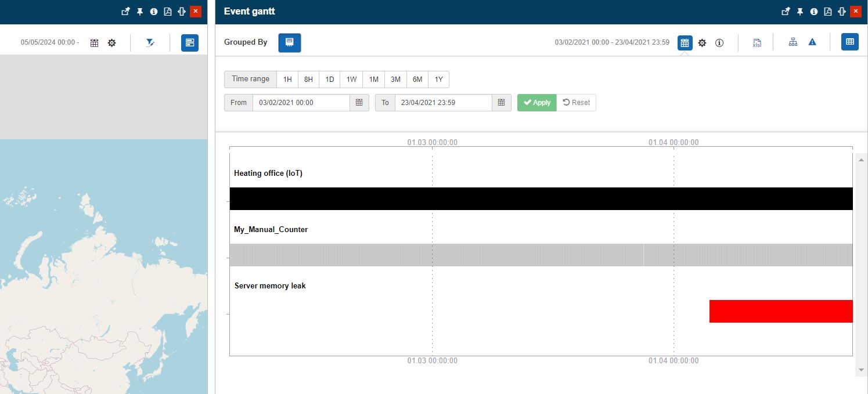Click the red Server memory leak bar
Screen dimensions: 868x394
(x=780, y=311)
